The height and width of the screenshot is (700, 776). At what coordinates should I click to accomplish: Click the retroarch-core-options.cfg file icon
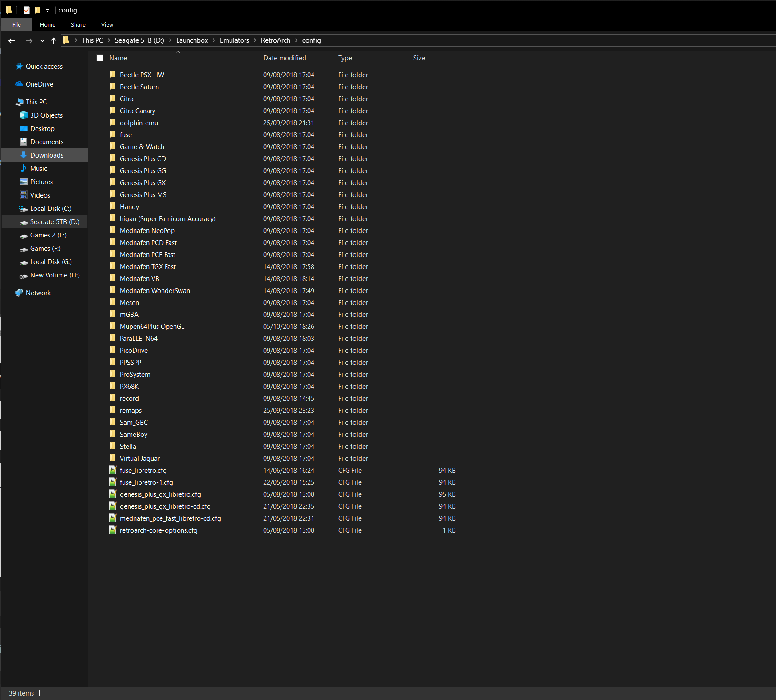click(x=113, y=530)
